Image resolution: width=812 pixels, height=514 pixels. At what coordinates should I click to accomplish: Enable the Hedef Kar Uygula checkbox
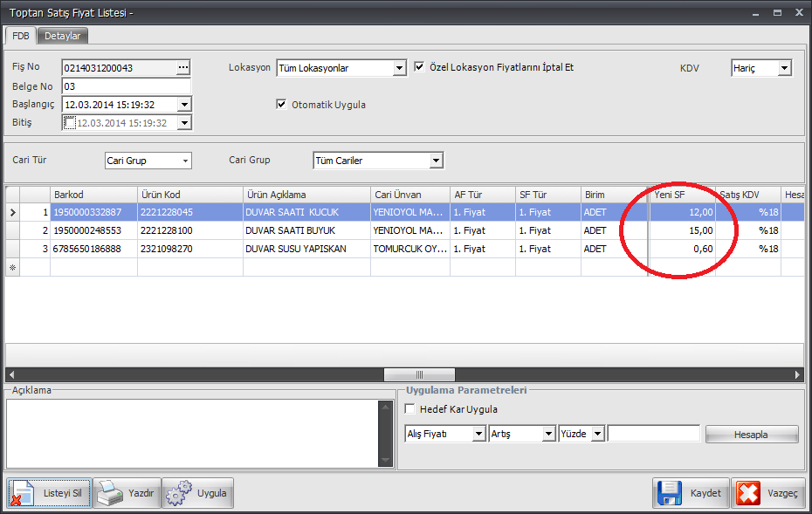(x=409, y=409)
